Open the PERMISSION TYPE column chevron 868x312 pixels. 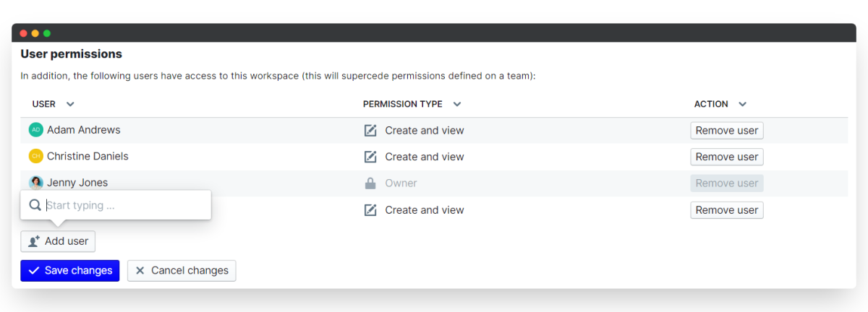(457, 104)
